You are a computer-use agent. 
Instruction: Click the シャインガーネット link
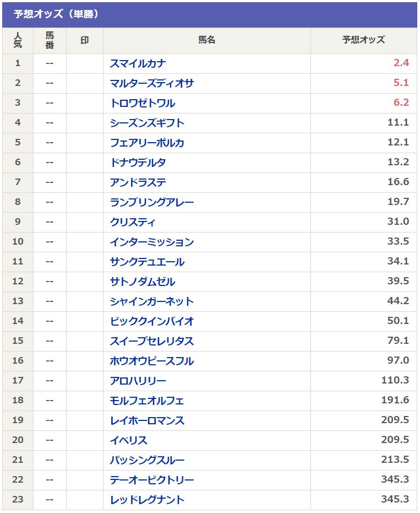152,301
